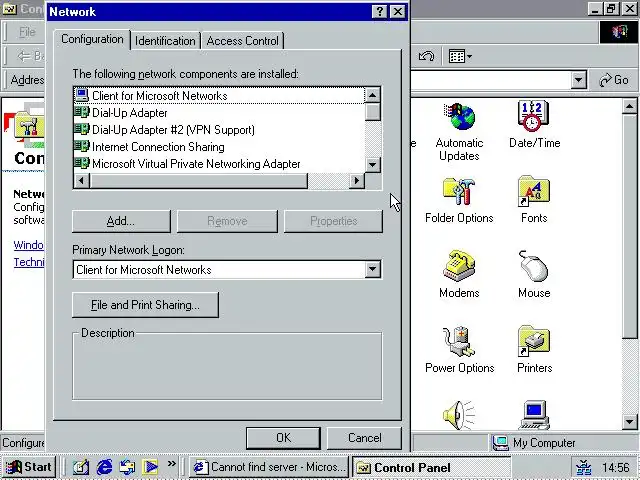Open the computer System icon in Control Panel

pyautogui.click(x=534, y=415)
